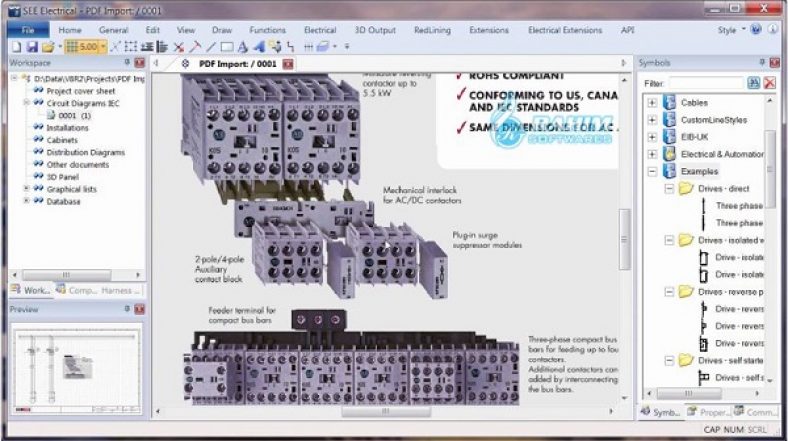Expand the Cables symbol library
This screenshot has height=441, width=788.
click(652, 102)
